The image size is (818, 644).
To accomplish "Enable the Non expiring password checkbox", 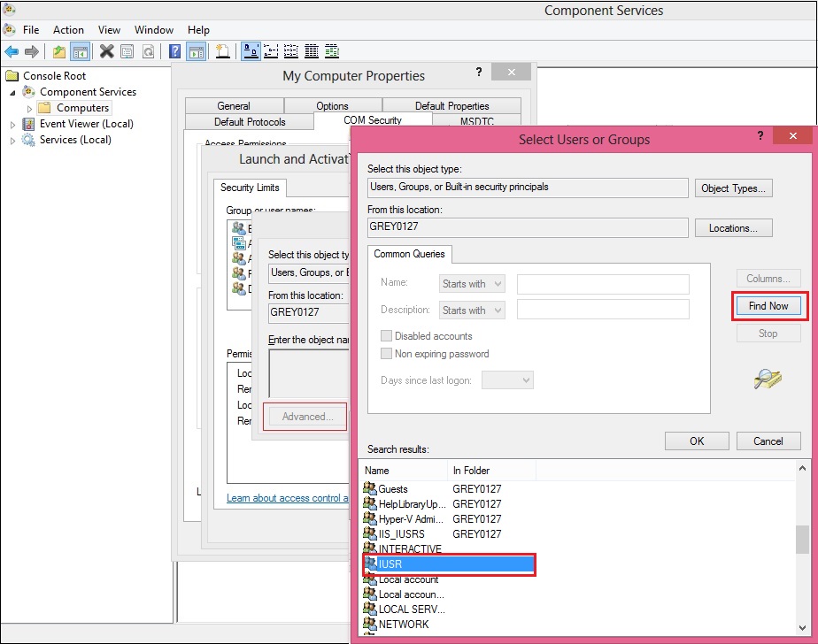I will click(x=386, y=354).
